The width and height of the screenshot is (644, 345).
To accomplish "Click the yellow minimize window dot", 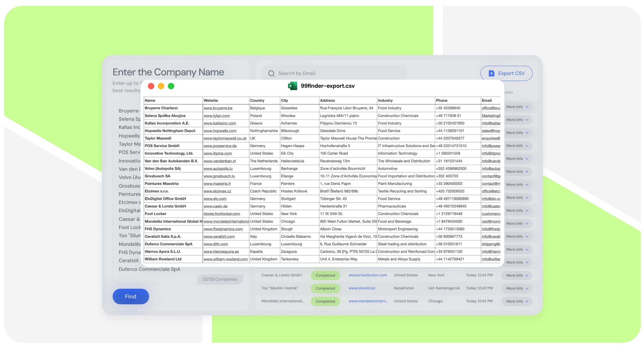I will pos(161,86).
